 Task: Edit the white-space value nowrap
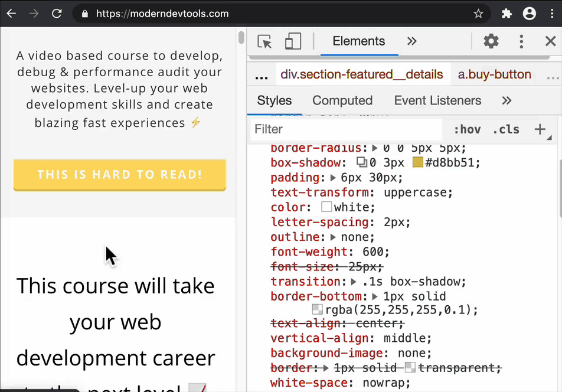point(383,383)
